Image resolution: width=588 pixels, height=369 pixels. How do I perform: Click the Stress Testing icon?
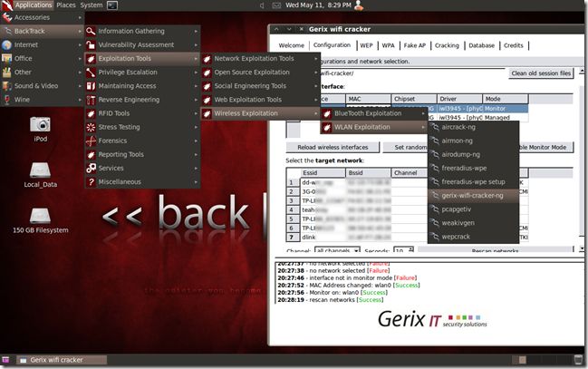click(x=91, y=127)
